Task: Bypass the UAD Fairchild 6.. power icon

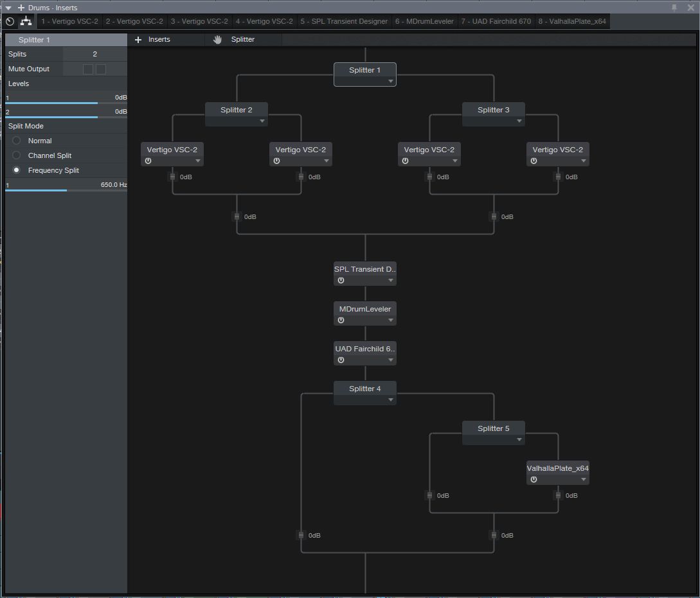Action: [341, 360]
